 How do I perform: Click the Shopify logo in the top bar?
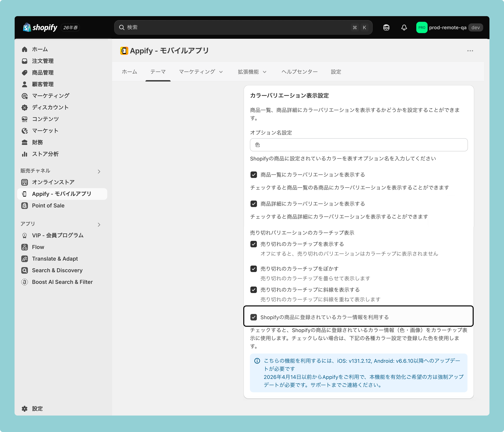point(40,27)
